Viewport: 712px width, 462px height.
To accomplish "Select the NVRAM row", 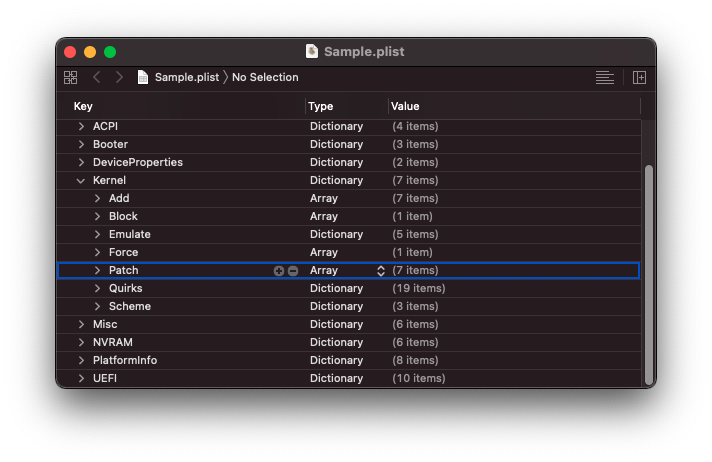I will point(113,343).
